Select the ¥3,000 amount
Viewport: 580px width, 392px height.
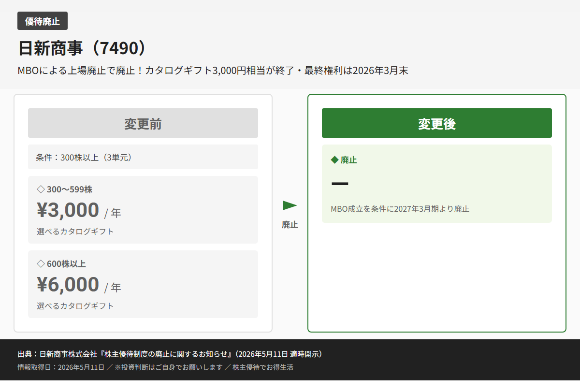pyautogui.click(x=68, y=210)
